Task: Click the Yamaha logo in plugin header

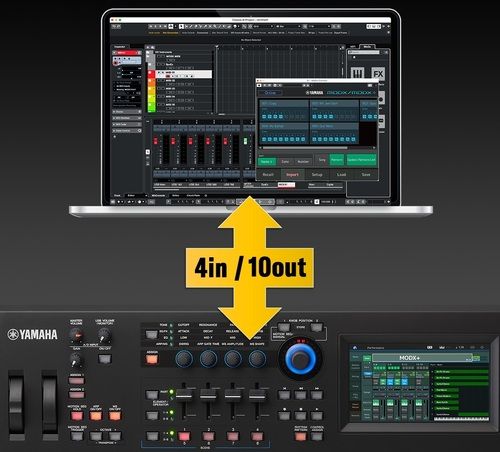Action: click(x=315, y=93)
